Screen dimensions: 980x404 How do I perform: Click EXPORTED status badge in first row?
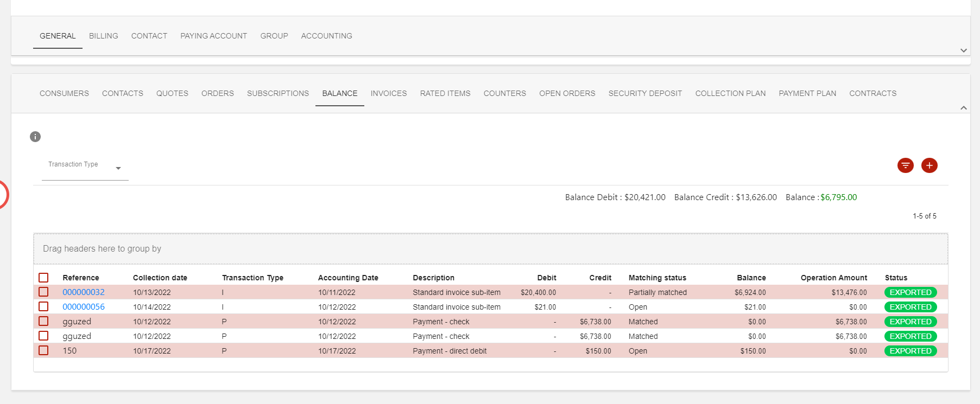click(910, 292)
